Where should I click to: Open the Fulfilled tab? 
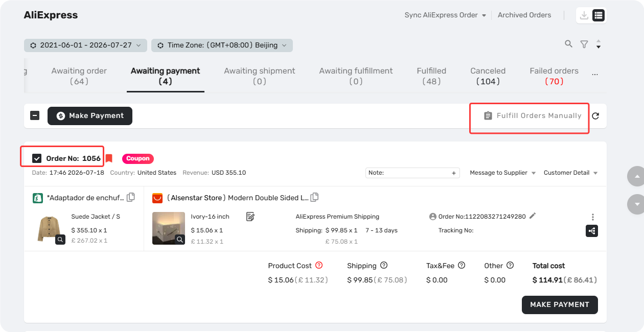pos(431,76)
